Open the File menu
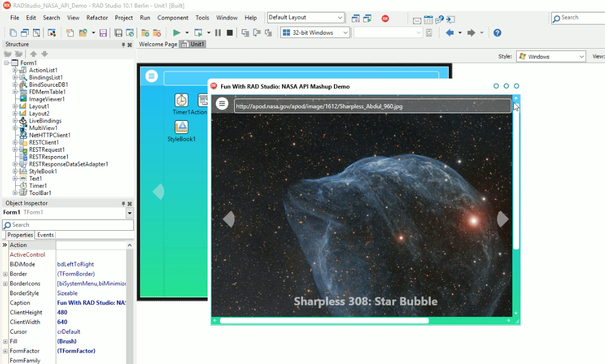Screen dimensions: 605x364 15,18
